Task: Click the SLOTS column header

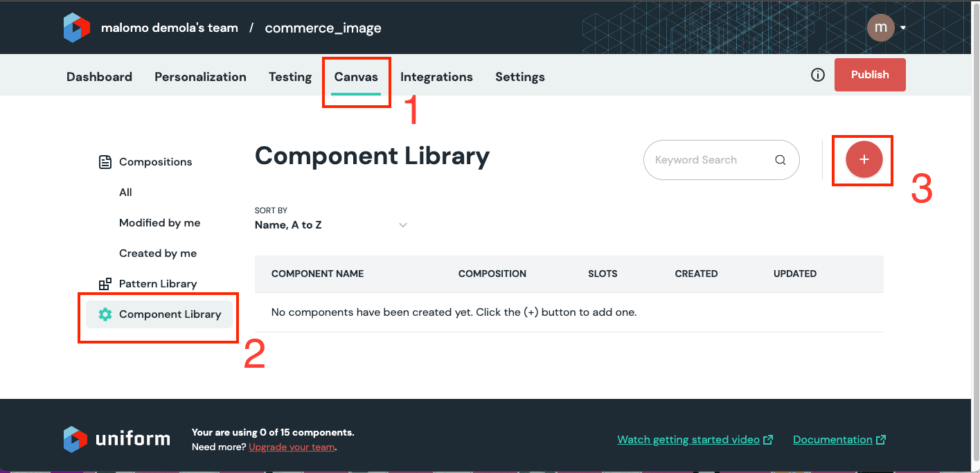Action: [x=603, y=274]
